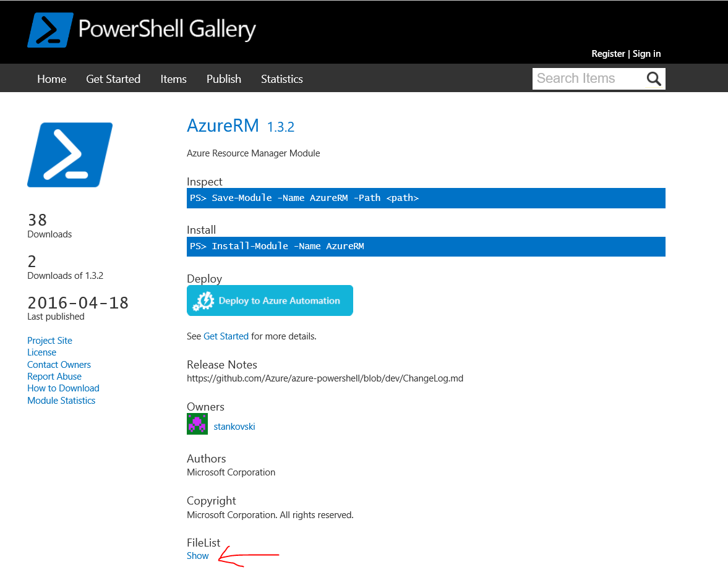The height and width of the screenshot is (575, 728).
Task: Open the Statistics nav item
Action: pos(282,79)
